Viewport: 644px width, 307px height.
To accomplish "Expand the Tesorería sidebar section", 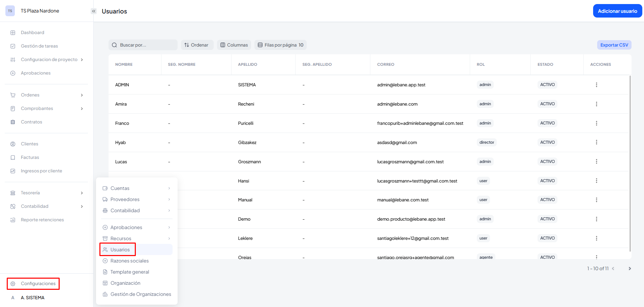I will (x=82, y=193).
